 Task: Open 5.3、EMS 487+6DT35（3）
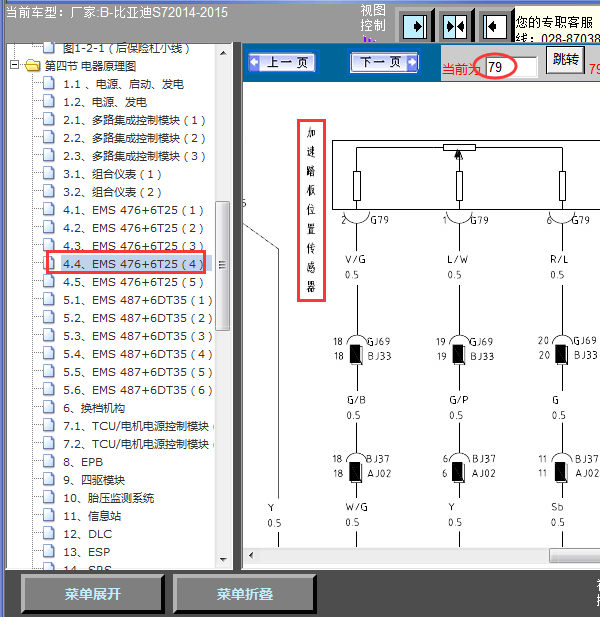click(x=138, y=336)
